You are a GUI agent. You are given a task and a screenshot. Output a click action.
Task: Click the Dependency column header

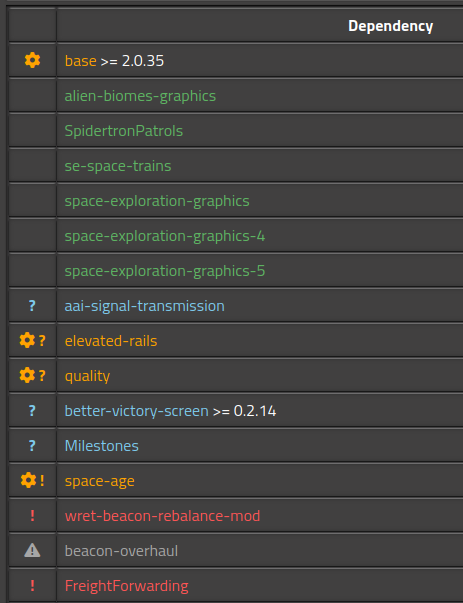click(390, 26)
